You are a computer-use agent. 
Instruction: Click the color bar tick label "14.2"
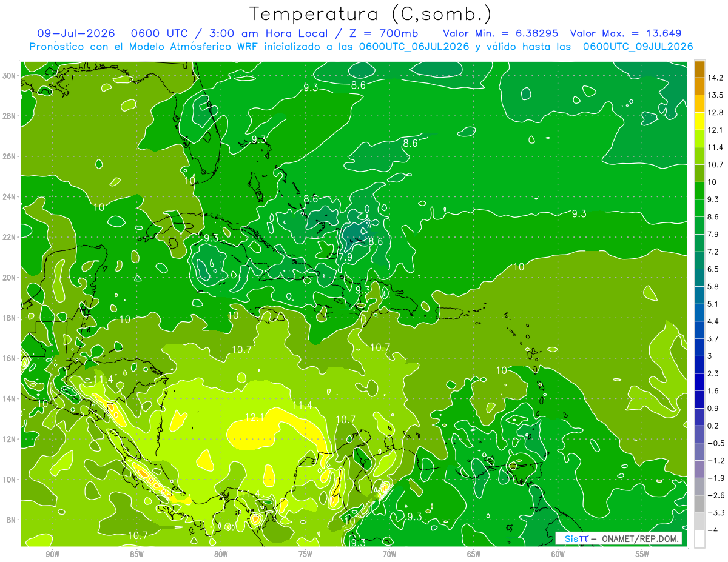click(x=716, y=78)
